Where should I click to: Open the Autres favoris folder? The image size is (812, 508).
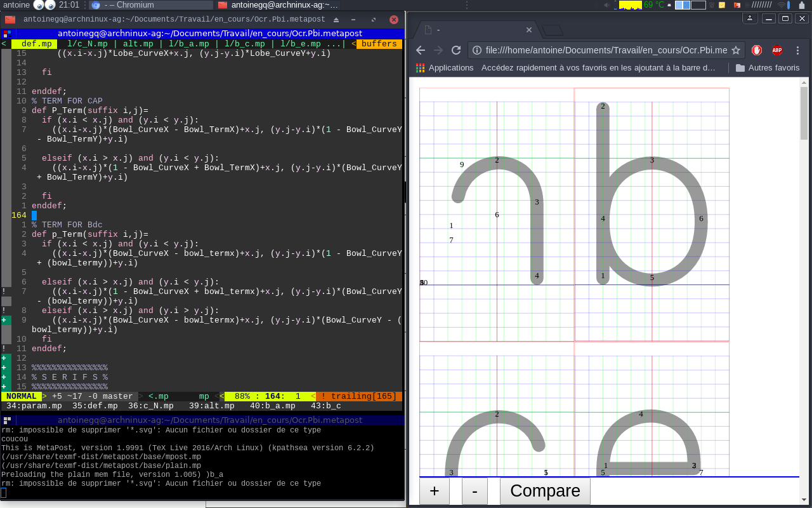768,67
